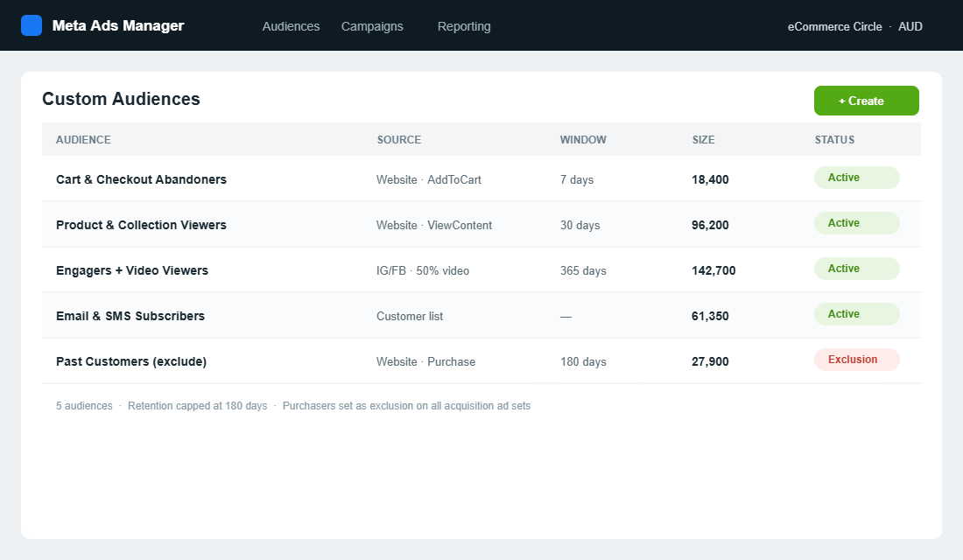The image size is (963, 560).
Task: Click the 180 days window value
Action: (583, 361)
